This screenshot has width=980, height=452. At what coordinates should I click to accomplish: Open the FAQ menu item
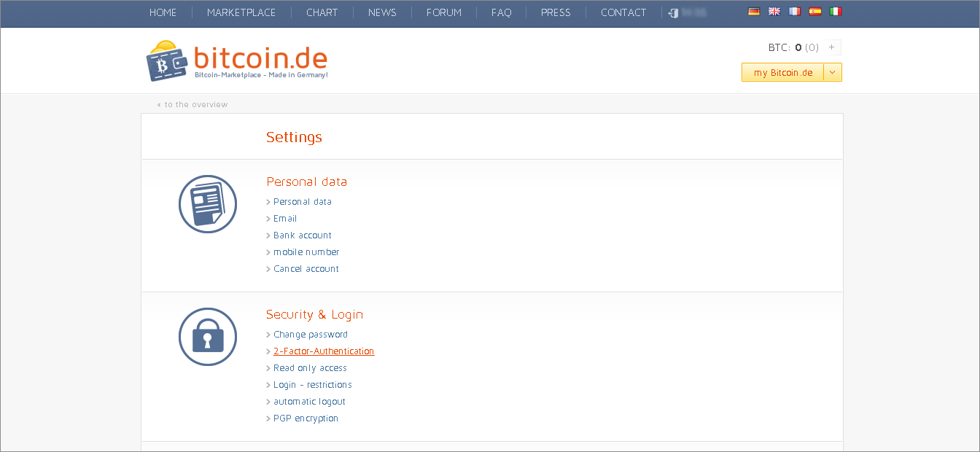502,12
